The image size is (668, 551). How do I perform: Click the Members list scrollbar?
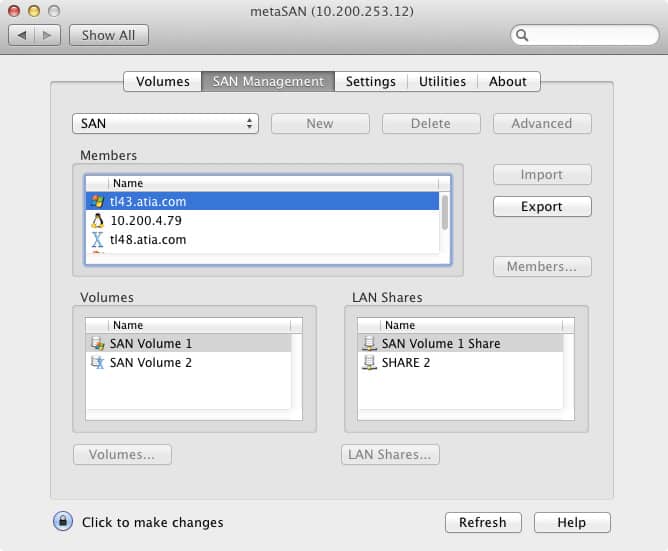445,212
